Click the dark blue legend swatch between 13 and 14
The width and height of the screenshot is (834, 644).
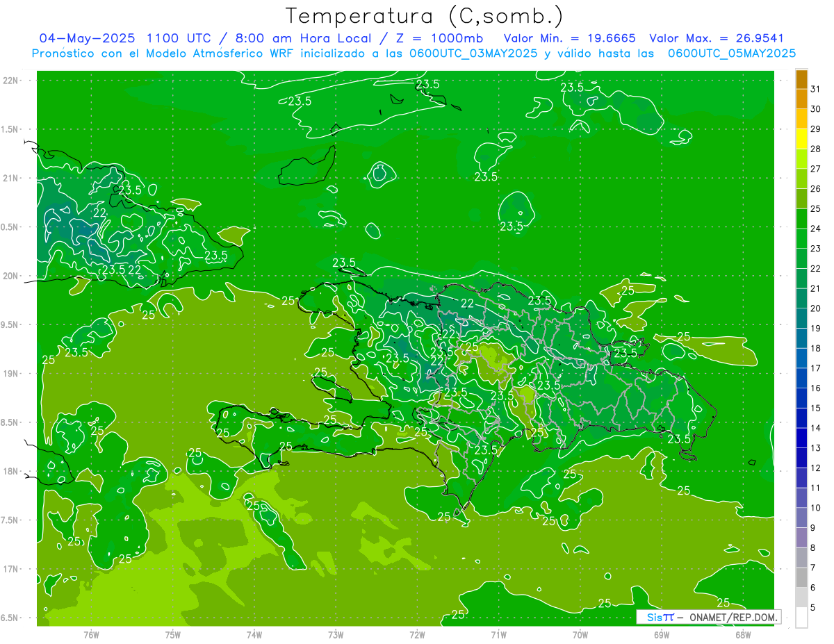(x=801, y=438)
